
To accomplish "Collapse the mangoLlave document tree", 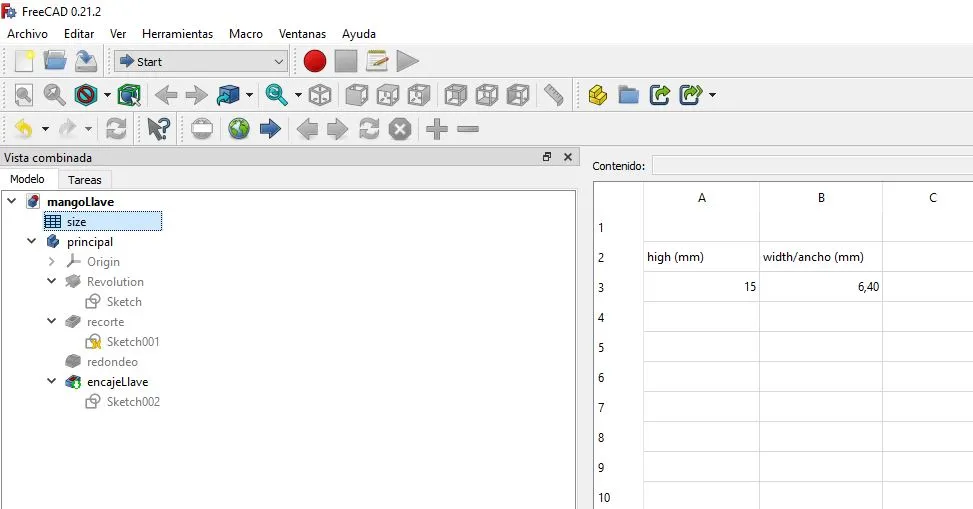I will (x=12, y=201).
